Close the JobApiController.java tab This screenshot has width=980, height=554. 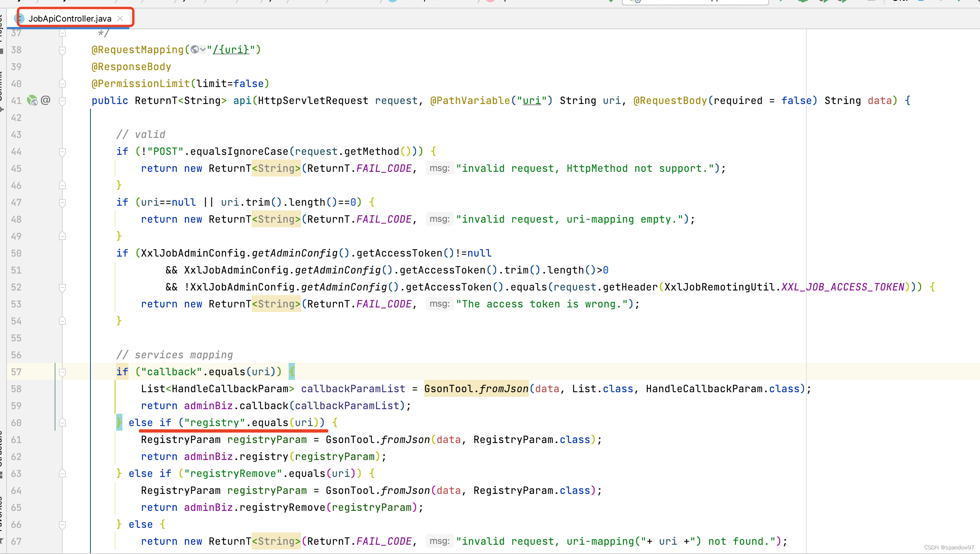coord(120,18)
